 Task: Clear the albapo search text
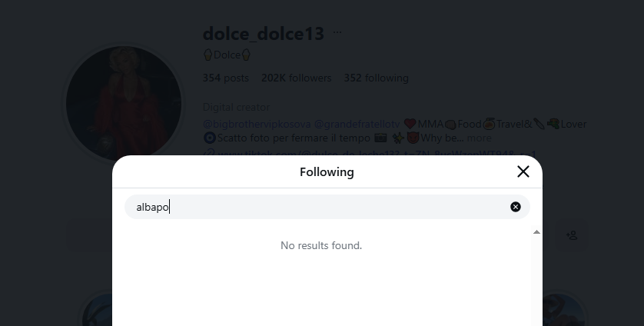(516, 207)
